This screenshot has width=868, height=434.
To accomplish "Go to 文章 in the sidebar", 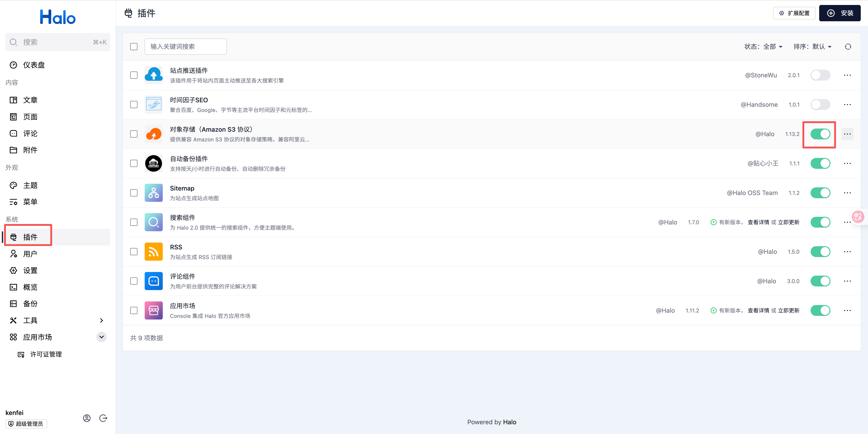I will 30,100.
